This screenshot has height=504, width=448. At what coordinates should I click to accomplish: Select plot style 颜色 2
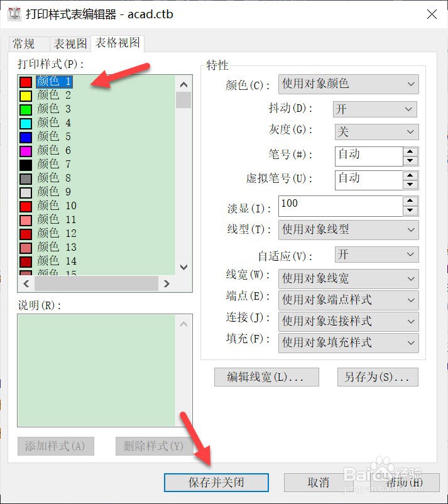coord(53,95)
